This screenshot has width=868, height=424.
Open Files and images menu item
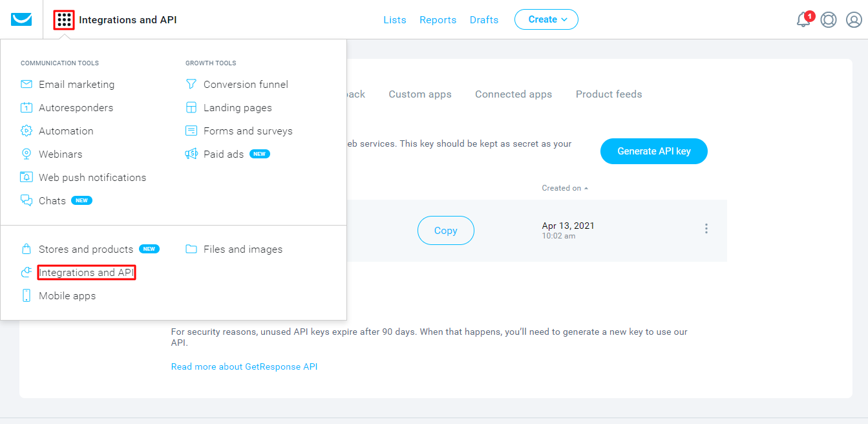pyautogui.click(x=243, y=249)
